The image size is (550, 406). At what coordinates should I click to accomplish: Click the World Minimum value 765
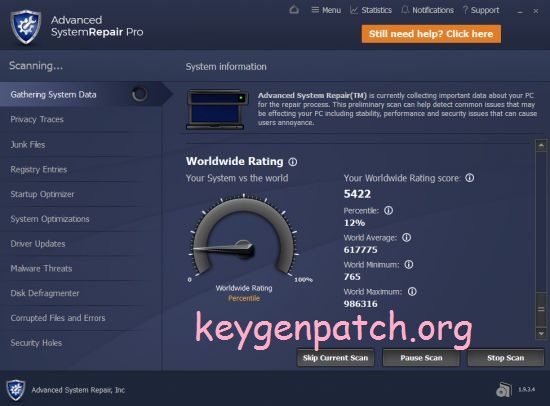tap(352, 277)
